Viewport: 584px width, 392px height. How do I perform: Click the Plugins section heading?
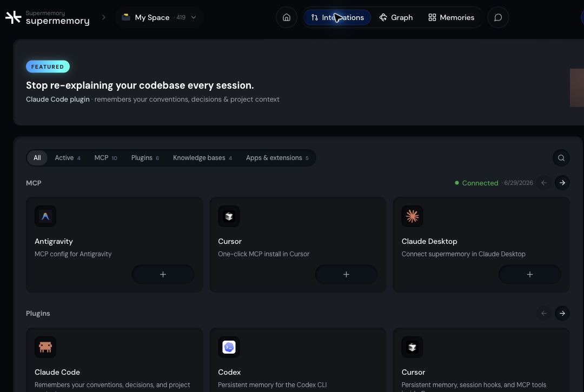(x=38, y=314)
